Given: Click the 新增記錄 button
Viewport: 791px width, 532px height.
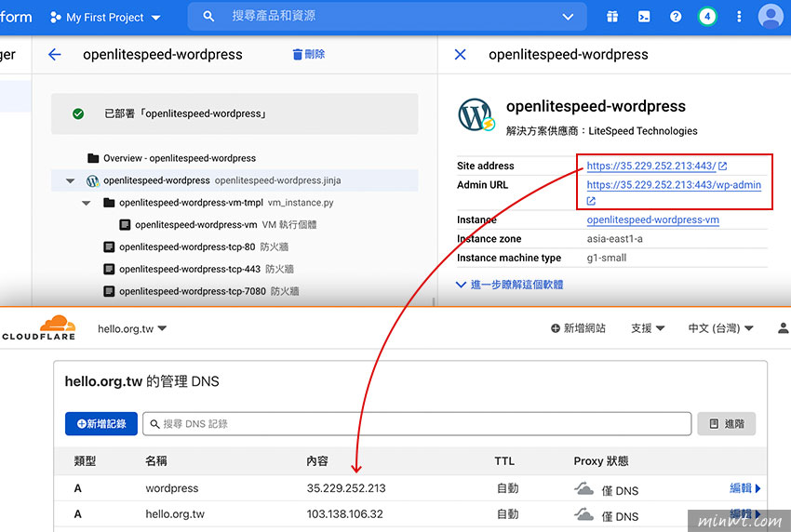Looking at the screenshot, I should [x=101, y=423].
